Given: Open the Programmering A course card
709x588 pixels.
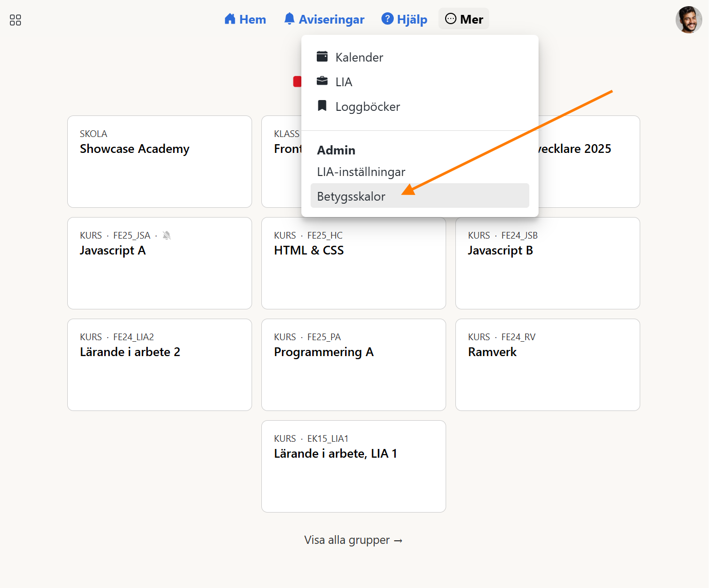Looking at the screenshot, I should pyautogui.click(x=354, y=365).
